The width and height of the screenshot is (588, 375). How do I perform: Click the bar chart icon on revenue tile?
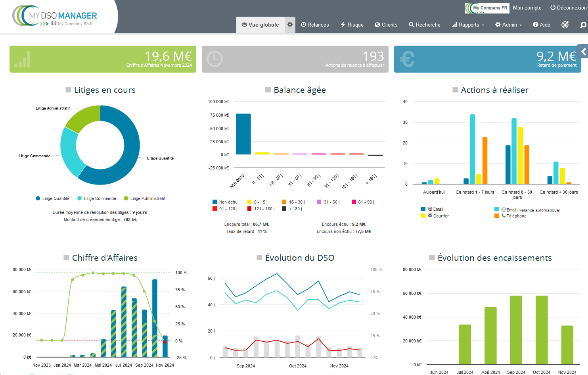(23, 60)
